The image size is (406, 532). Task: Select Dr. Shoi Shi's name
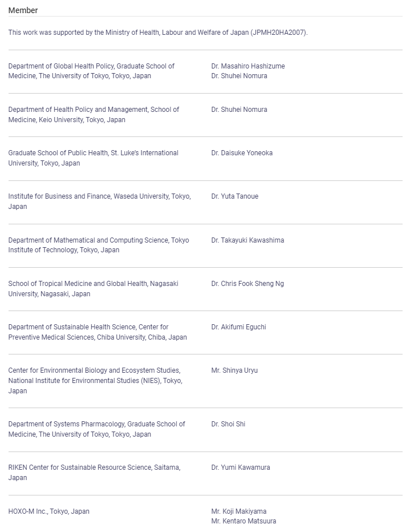[x=228, y=424]
